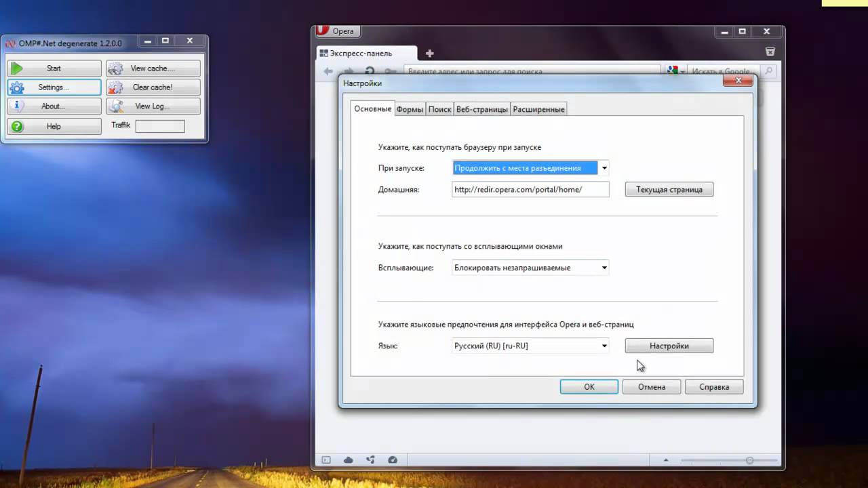Screen dimensions: 868x488
Task: Click 'Settings...' text in OMP#.Net
Action: [x=54, y=87]
